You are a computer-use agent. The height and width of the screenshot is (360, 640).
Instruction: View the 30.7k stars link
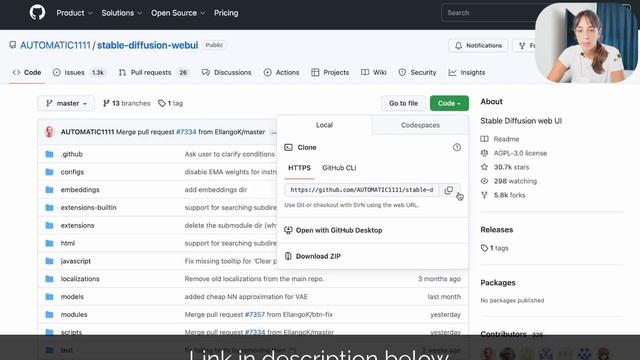pos(511,167)
